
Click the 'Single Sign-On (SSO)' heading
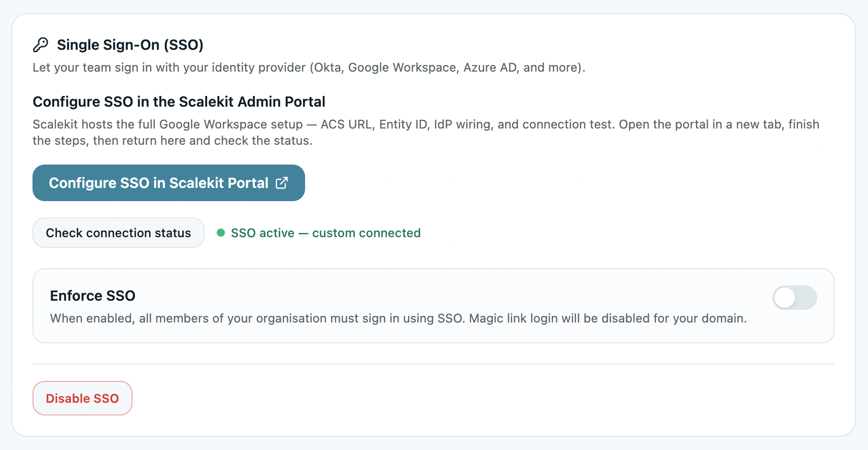click(130, 45)
